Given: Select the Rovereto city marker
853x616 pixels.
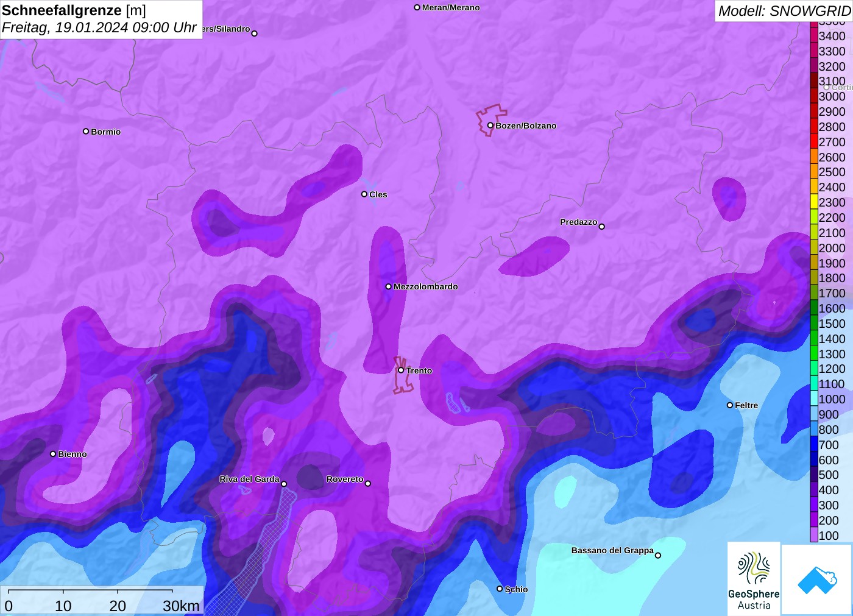Looking at the screenshot, I should [x=368, y=484].
